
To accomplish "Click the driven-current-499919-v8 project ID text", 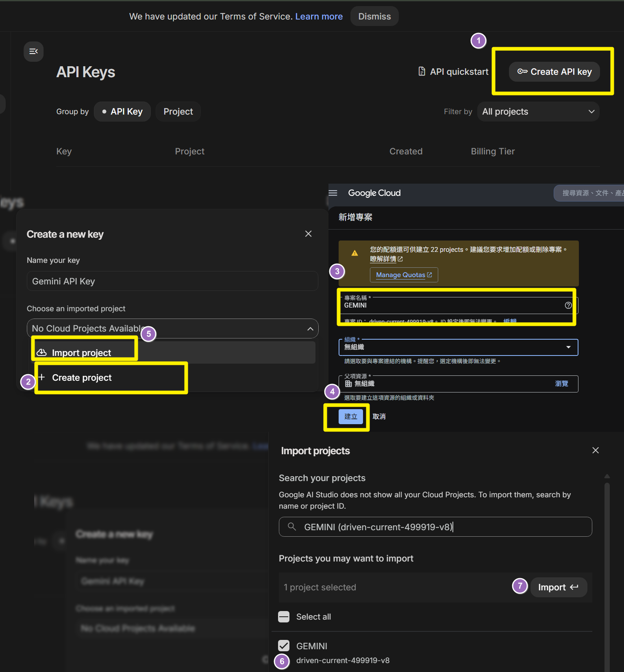I will (343, 661).
